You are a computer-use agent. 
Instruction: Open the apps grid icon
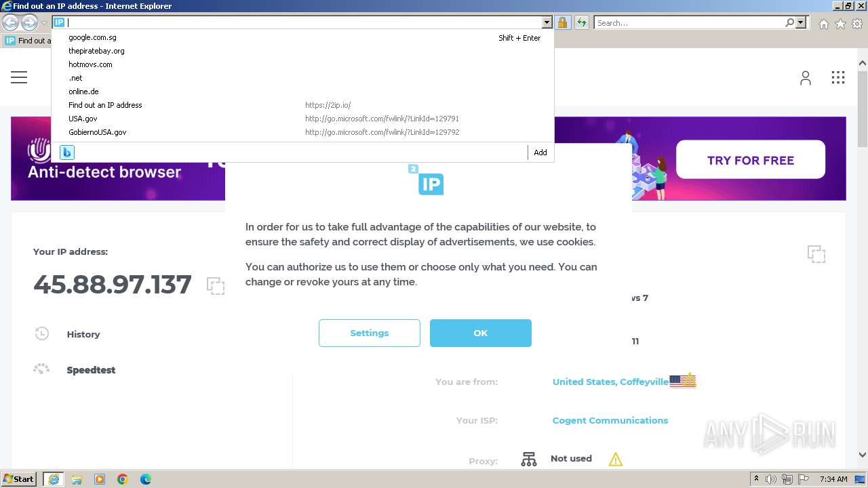pyautogui.click(x=838, y=77)
